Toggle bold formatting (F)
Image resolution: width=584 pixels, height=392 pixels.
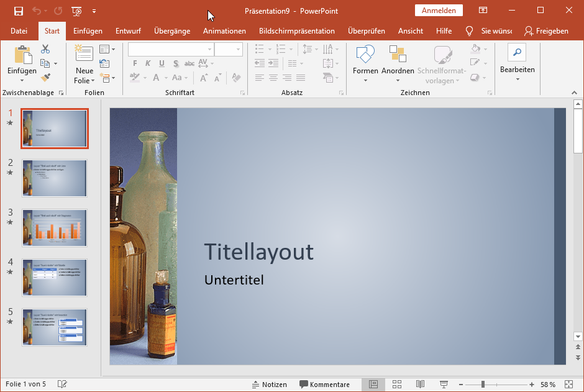[135, 63]
